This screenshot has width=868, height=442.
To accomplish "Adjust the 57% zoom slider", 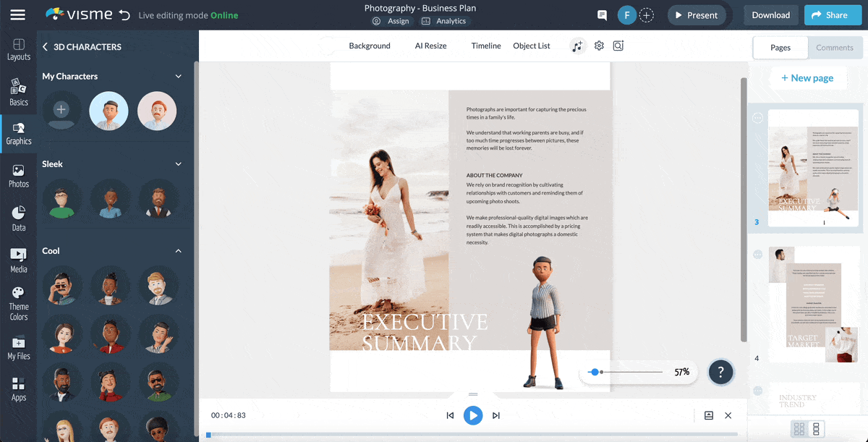I will (x=596, y=372).
